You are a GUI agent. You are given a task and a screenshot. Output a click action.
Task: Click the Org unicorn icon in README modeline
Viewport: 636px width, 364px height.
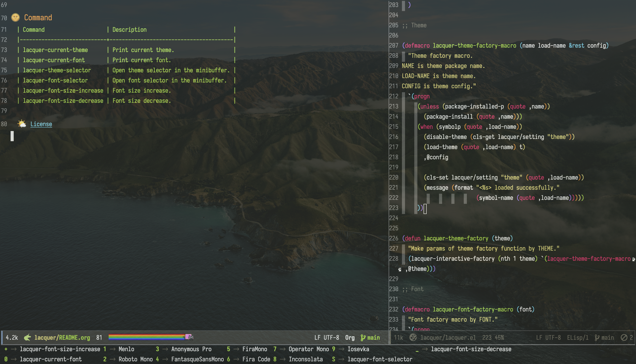click(x=27, y=338)
